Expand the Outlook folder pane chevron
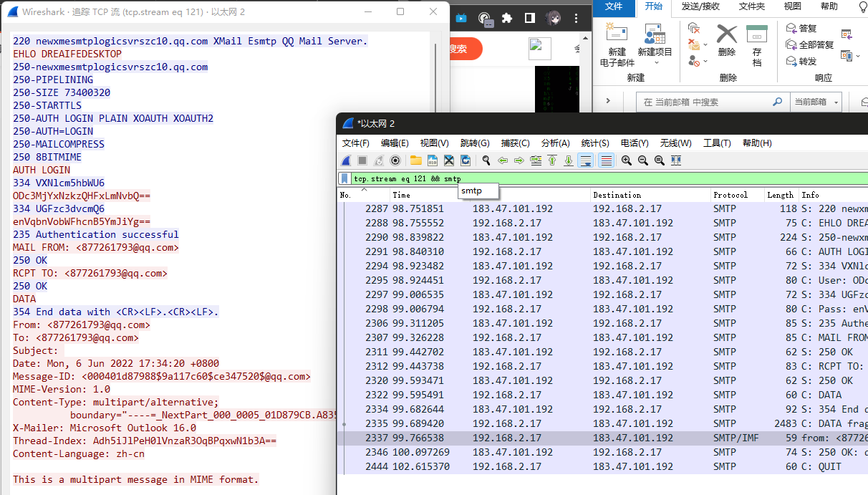This screenshot has height=495, width=868. 609,101
